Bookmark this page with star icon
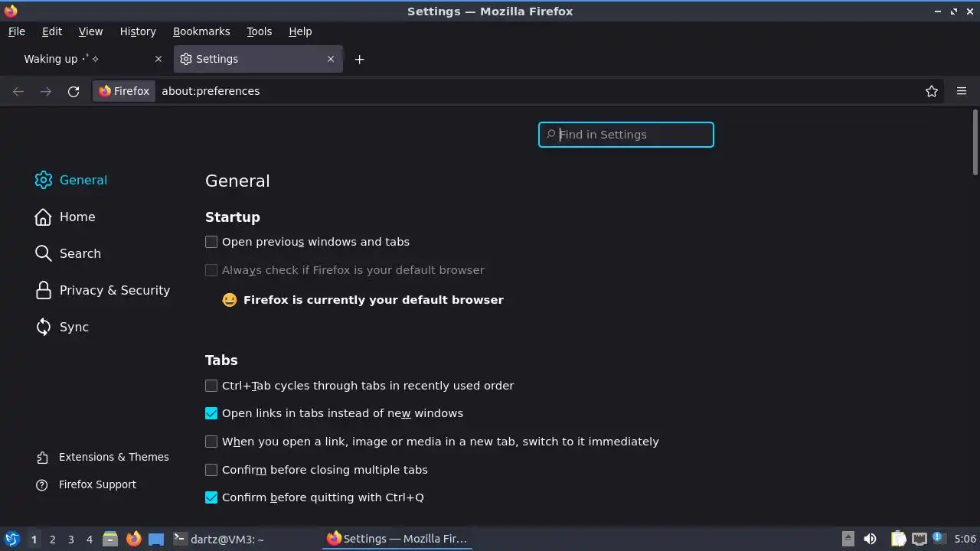The width and height of the screenshot is (980, 551). [932, 91]
